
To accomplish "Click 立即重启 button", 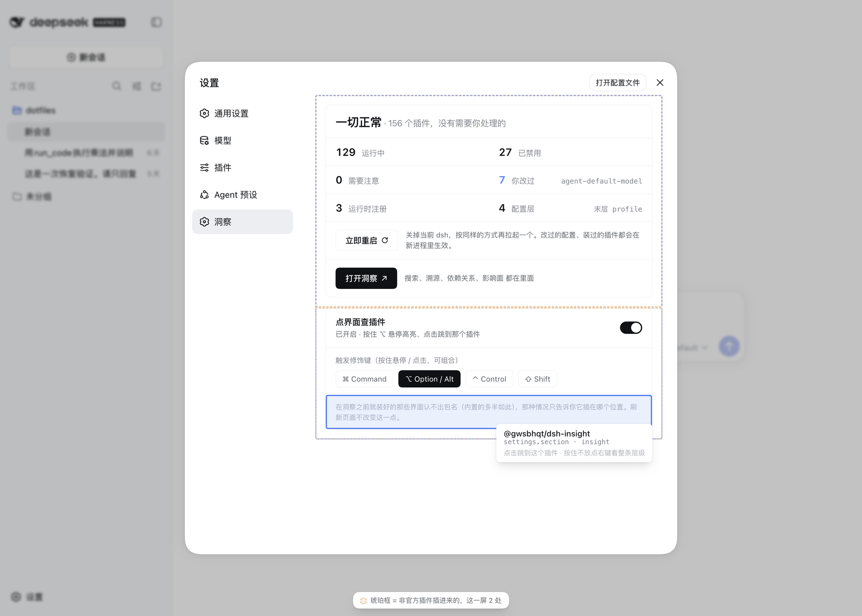I will 367,240.
